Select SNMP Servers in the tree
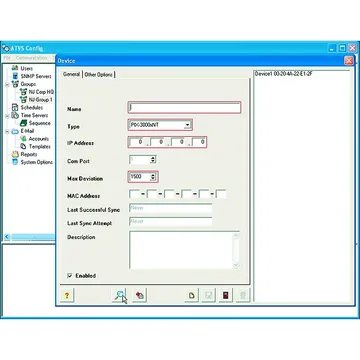 coord(36,76)
